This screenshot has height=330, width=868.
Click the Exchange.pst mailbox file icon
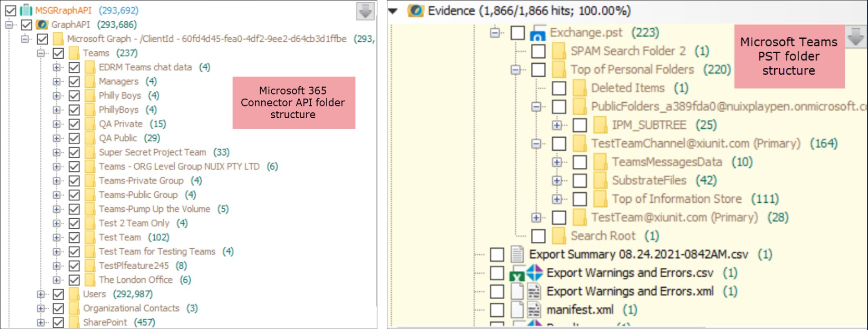click(538, 33)
